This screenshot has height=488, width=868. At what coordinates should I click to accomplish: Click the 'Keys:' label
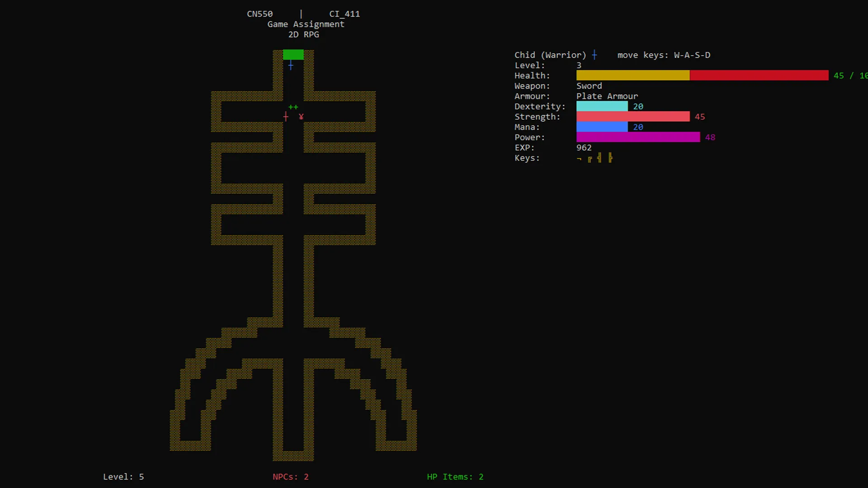(527, 158)
